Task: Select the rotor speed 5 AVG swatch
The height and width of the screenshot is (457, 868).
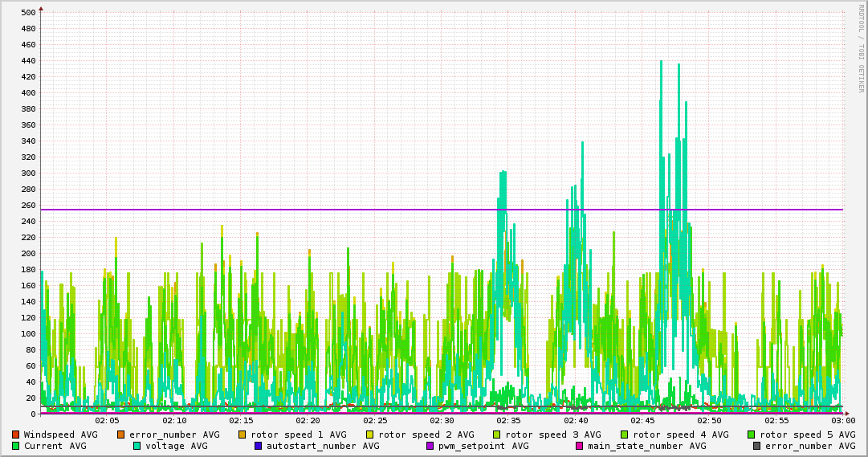Action: 752,435
